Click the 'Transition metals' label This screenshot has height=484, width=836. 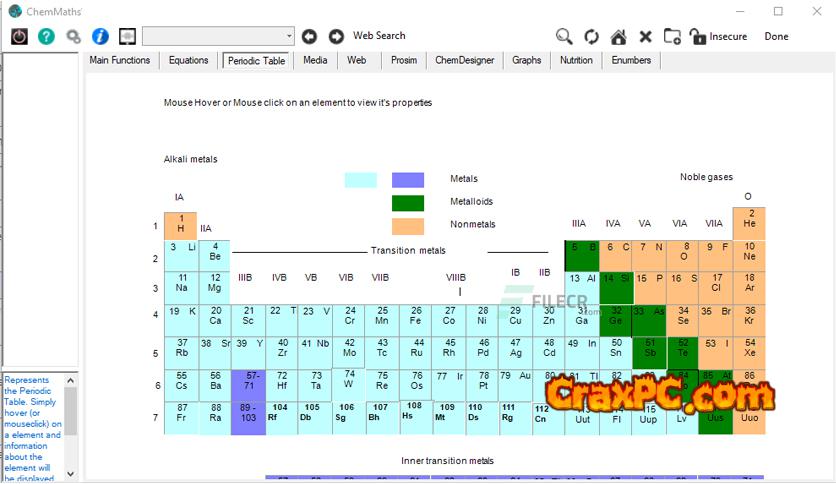[x=408, y=251]
